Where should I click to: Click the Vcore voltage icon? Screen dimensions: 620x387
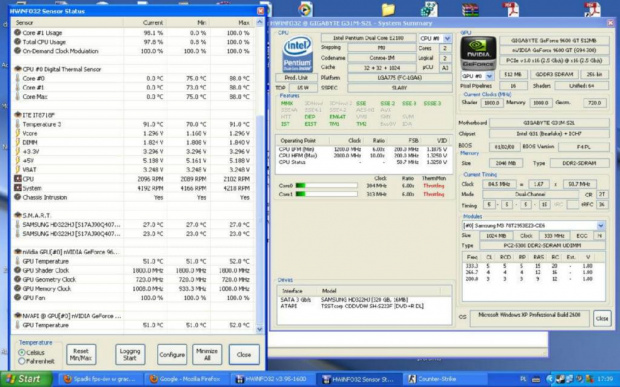point(17,133)
